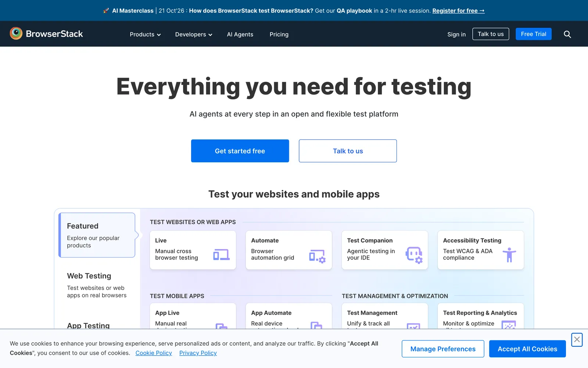Open the App Live card title
This screenshot has width=588, height=368.
point(167,313)
